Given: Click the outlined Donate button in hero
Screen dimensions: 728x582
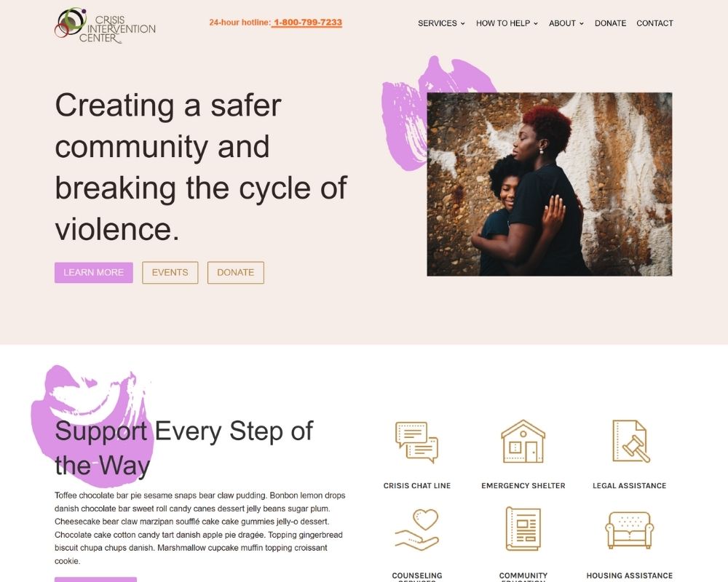Looking at the screenshot, I should (x=235, y=272).
